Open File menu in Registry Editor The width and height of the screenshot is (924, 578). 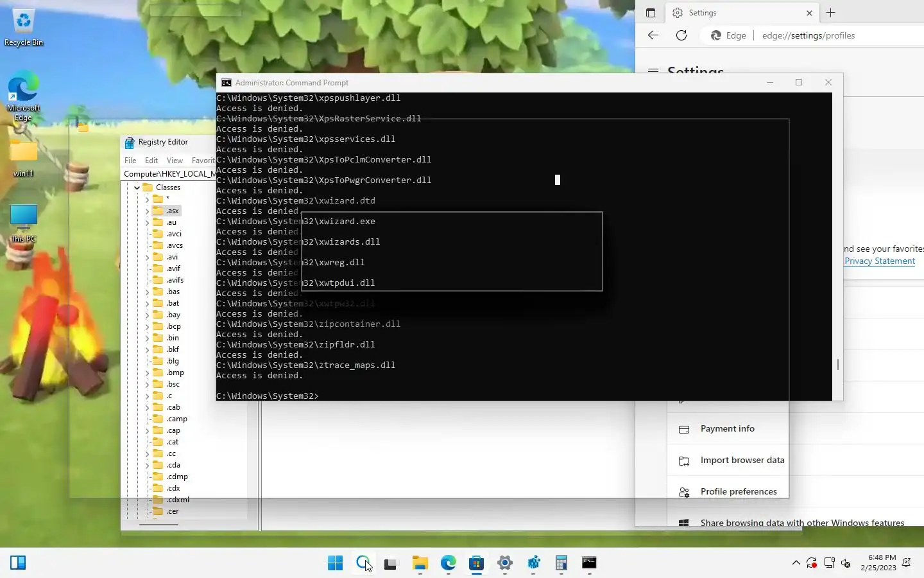click(x=130, y=161)
